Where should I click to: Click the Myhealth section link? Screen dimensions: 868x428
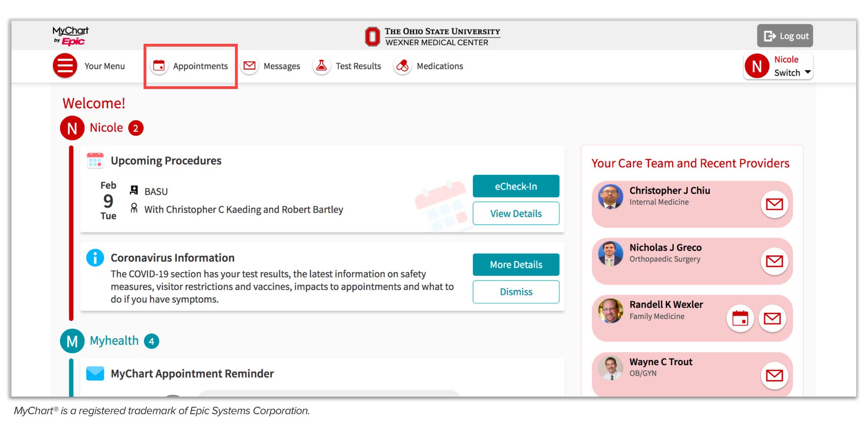pyautogui.click(x=114, y=341)
